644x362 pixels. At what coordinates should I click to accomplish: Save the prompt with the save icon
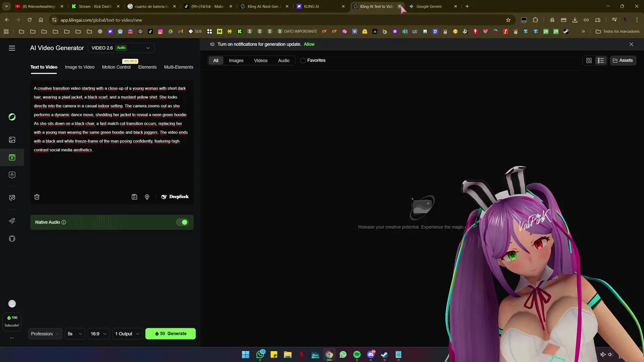[134, 197]
